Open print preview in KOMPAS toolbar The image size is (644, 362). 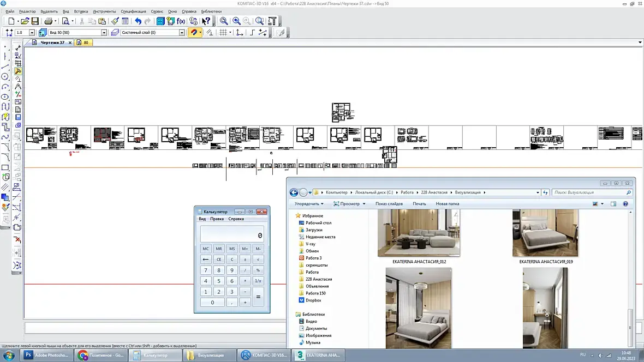click(x=65, y=21)
